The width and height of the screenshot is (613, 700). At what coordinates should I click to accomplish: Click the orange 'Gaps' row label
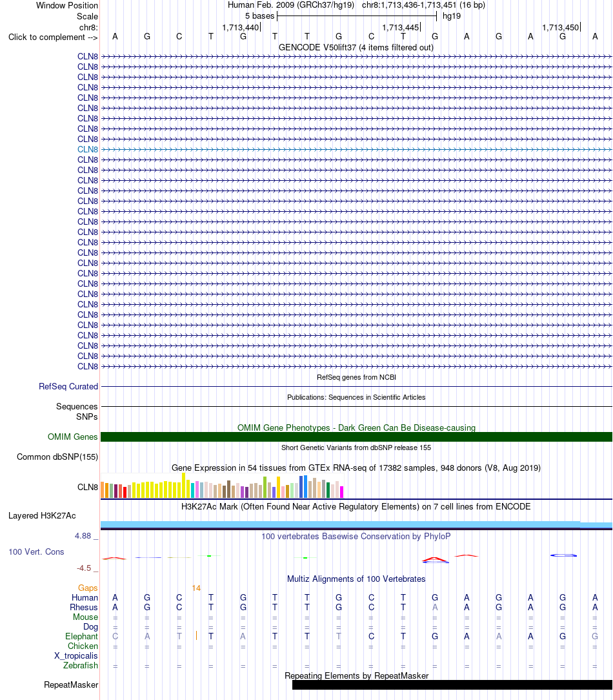coord(88,588)
